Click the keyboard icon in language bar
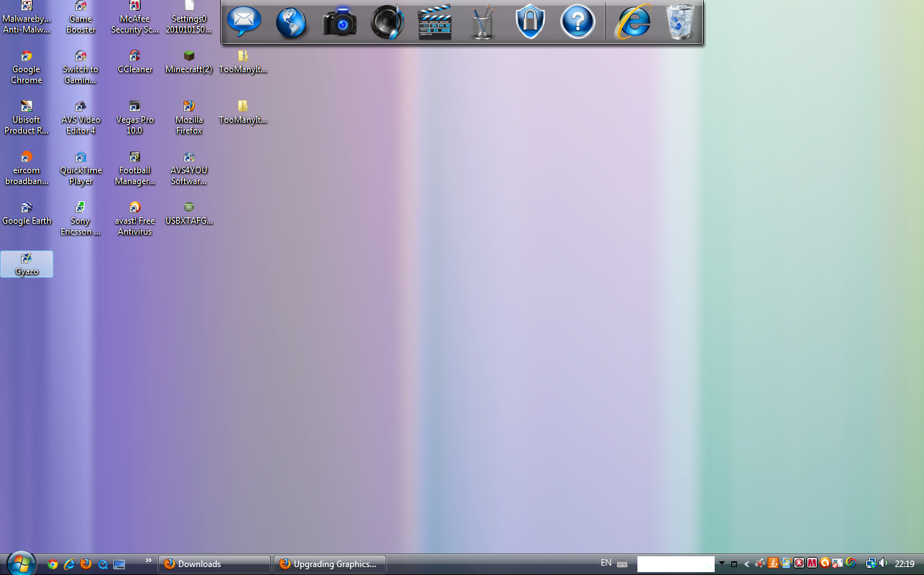924x575 pixels. pos(622,563)
